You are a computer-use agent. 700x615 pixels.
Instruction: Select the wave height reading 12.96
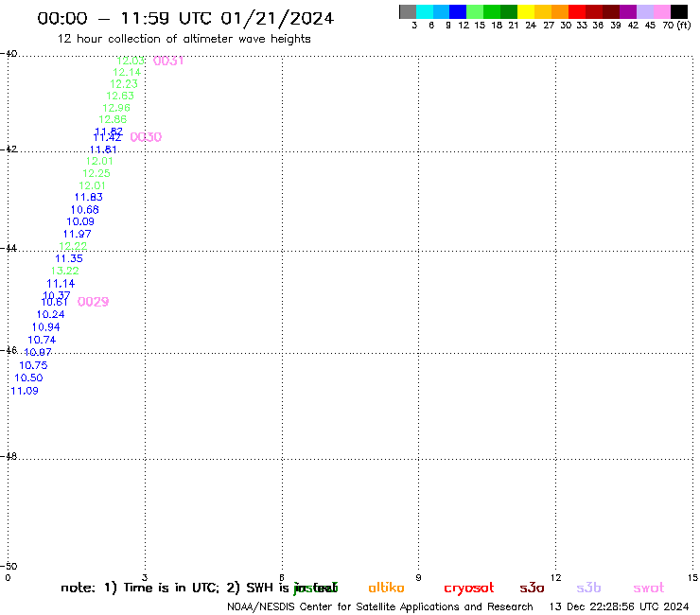click(116, 108)
